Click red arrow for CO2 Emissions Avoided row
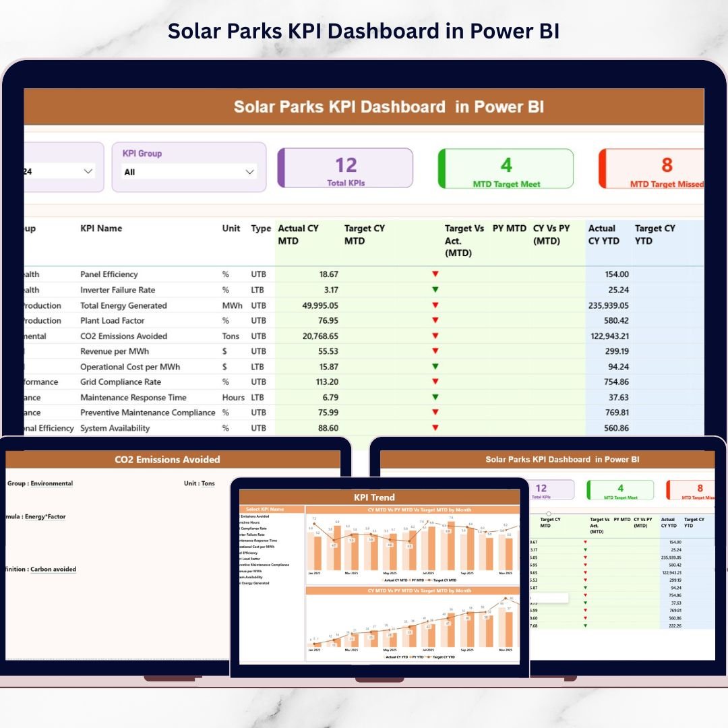The width and height of the screenshot is (728, 728). pos(435,336)
